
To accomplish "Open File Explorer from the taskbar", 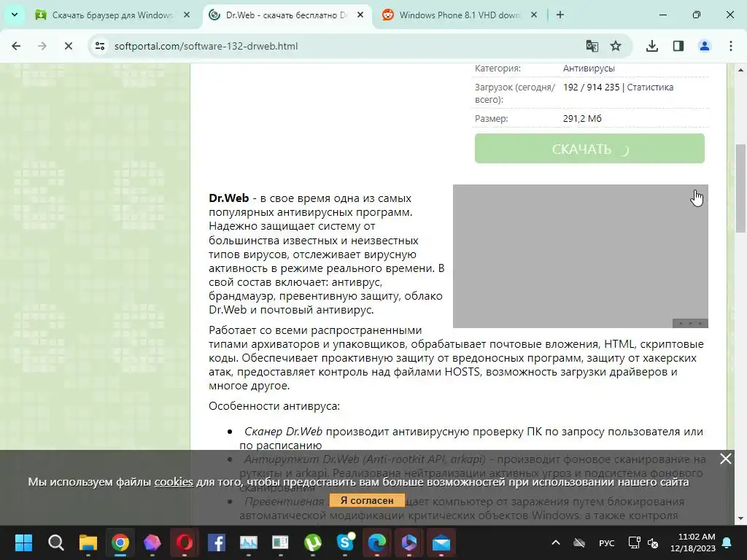I will [88, 542].
